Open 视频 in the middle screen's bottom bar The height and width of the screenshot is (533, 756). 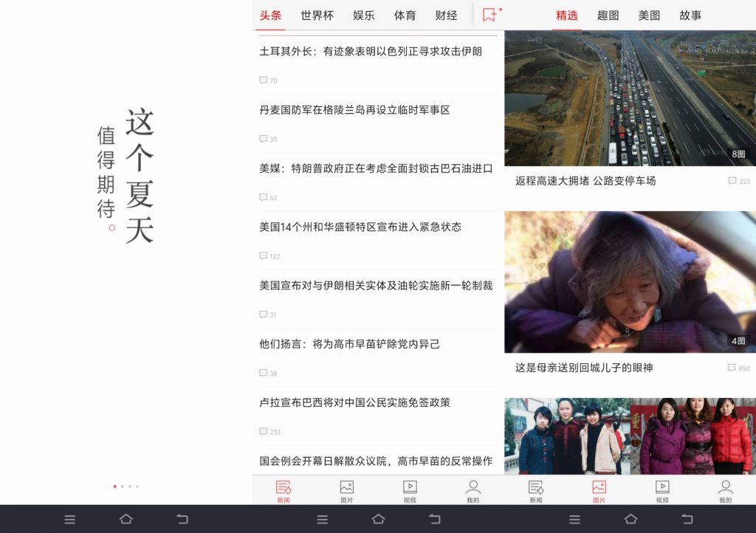tap(410, 491)
